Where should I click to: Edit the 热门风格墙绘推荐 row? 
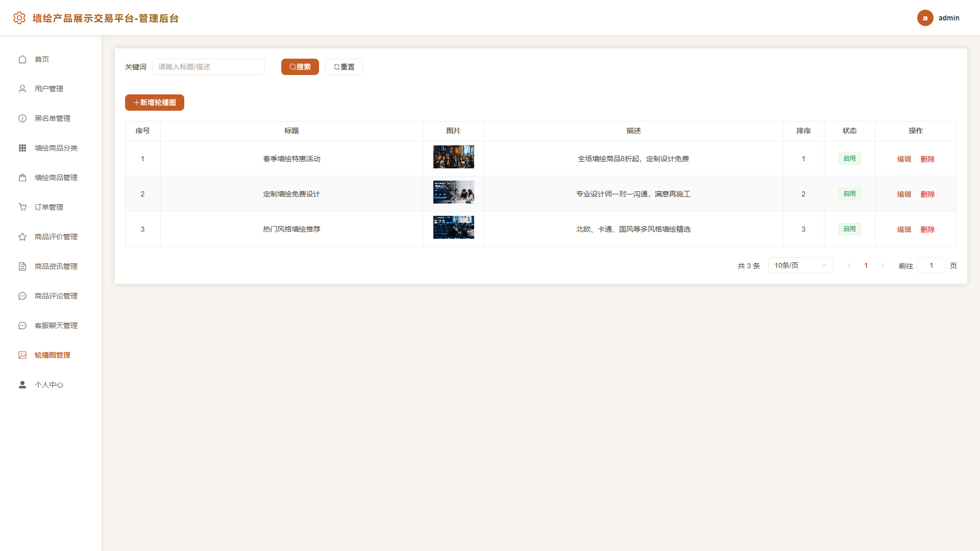(904, 230)
